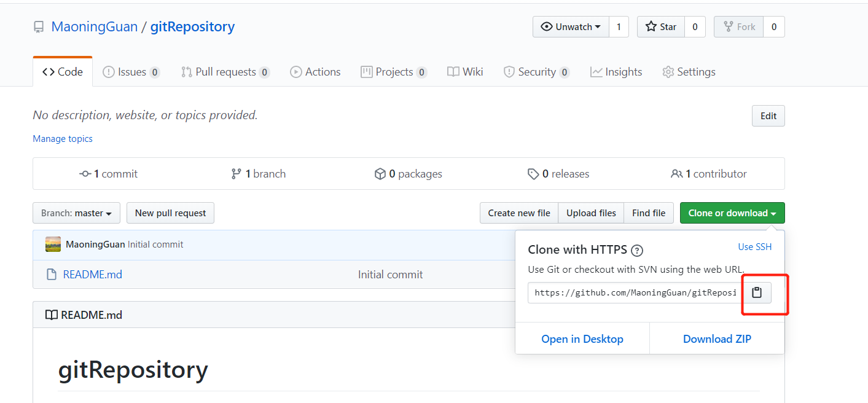Click the Manage topics link
Screen dimensions: 868x403
tap(63, 139)
